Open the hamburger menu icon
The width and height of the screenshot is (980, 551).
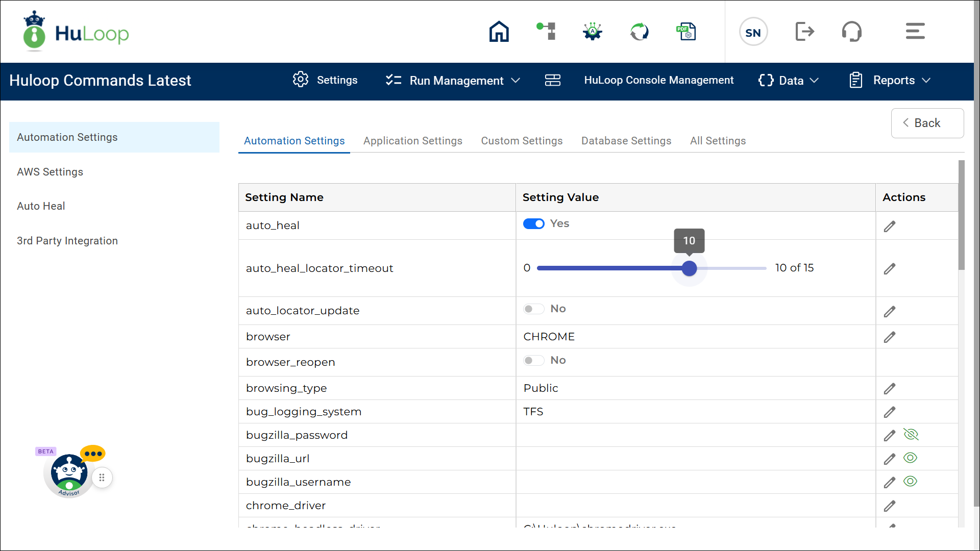(915, 32)
